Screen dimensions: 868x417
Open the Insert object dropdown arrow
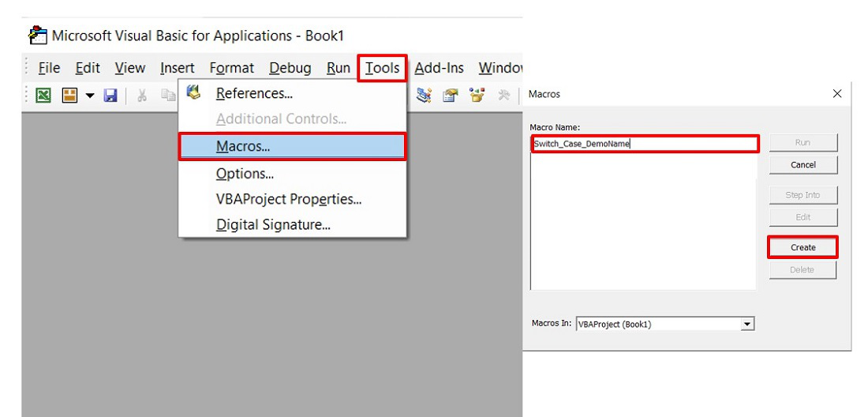[x=90, y=96]
